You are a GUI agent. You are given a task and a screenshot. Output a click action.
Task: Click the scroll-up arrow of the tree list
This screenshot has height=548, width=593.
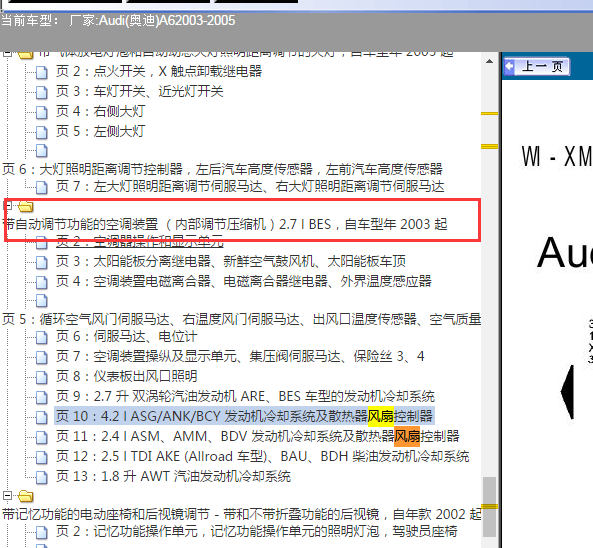tap(489, 61)
